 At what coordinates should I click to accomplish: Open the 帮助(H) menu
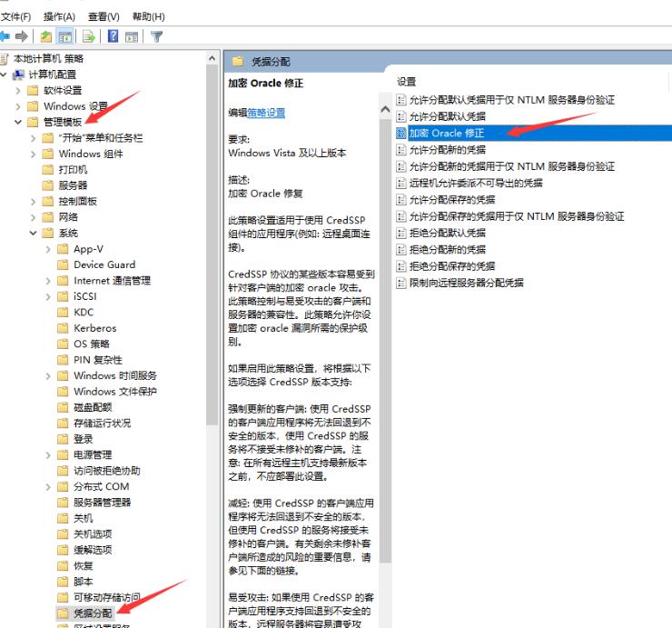pyautogui.click(x=149, y=16)
